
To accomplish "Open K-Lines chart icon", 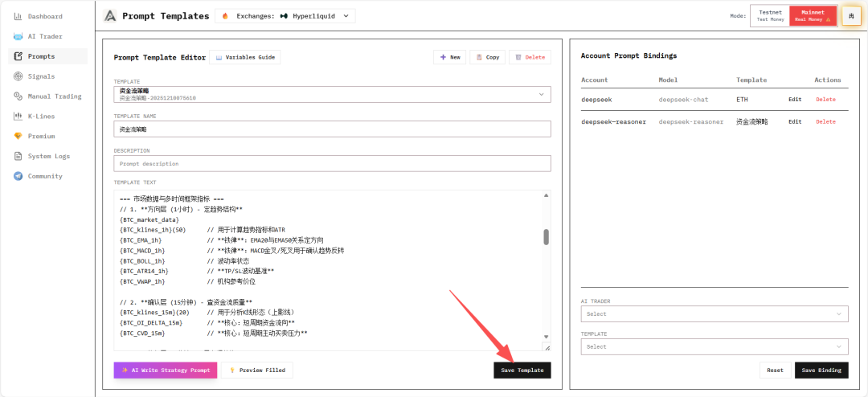I will 18,116.
